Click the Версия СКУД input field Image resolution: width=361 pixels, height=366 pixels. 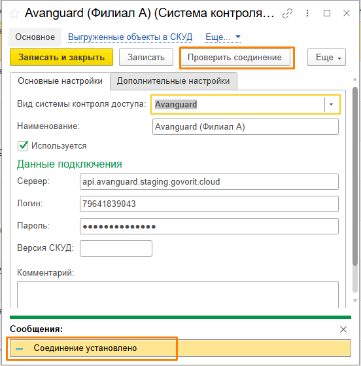point(116,249)
